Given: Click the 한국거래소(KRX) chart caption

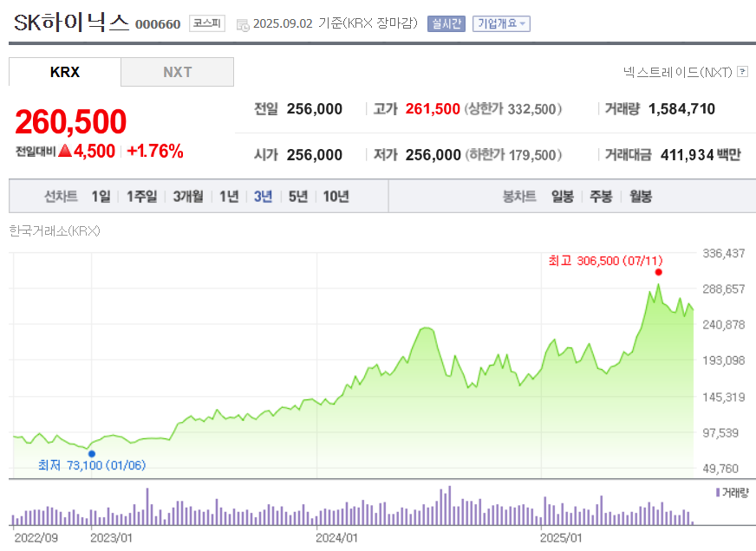Looking at the screenshot, I should [x=55, y=231].
